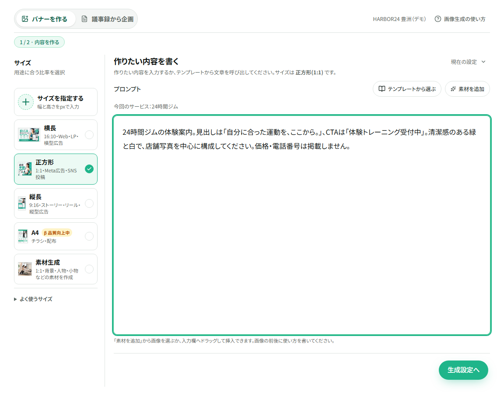This screenshot has height=420, width=504.
Task: Click inside the prompt text area
Action: pos(302,225)
